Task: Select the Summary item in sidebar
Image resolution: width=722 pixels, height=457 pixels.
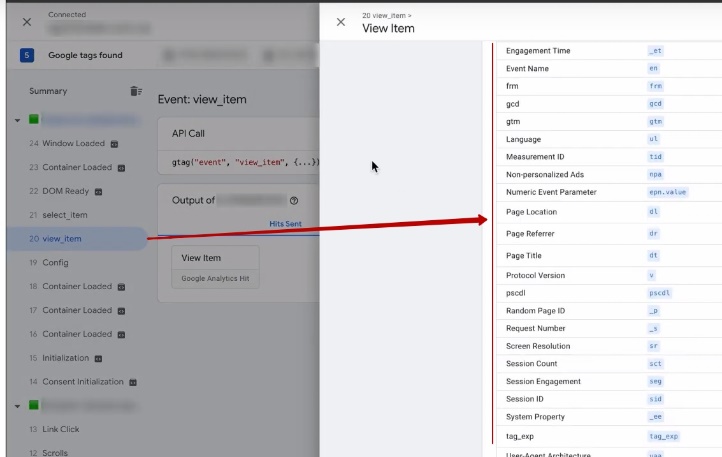Action: coord(48,91)
